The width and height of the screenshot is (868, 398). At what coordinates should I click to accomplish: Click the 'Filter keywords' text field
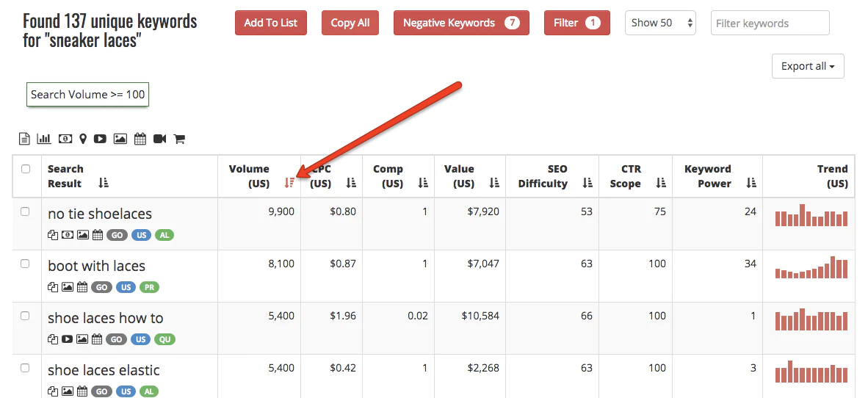point(770,23)
